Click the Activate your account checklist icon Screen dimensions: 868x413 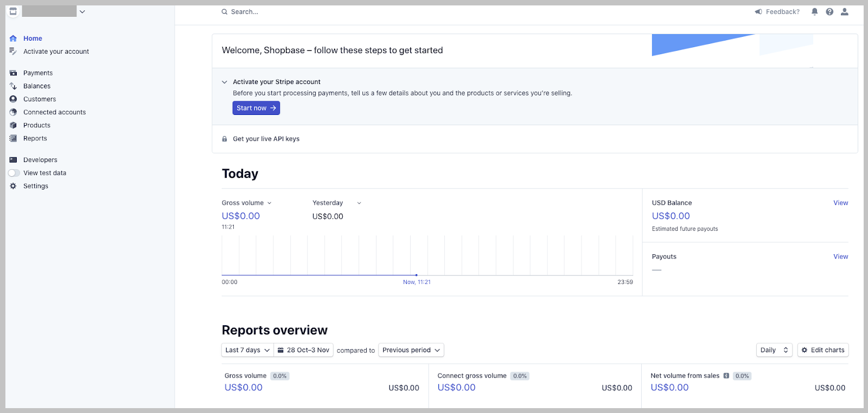click(x=13, y=51)
